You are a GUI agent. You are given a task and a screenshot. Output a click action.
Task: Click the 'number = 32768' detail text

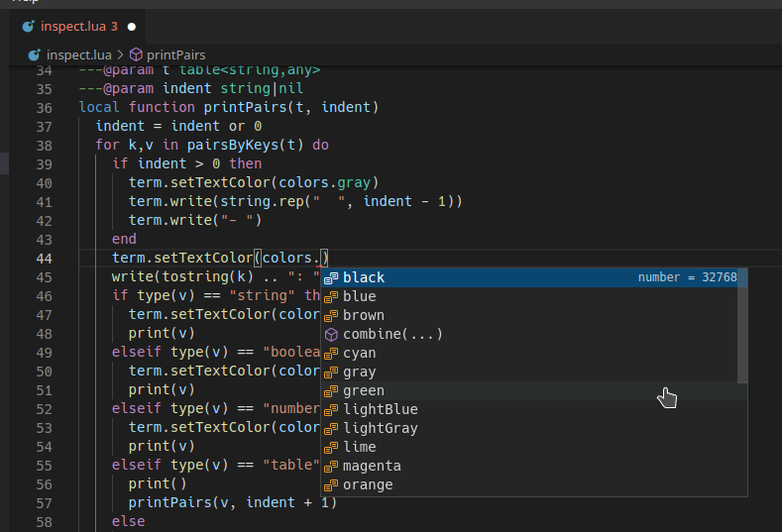click(687, 277)
